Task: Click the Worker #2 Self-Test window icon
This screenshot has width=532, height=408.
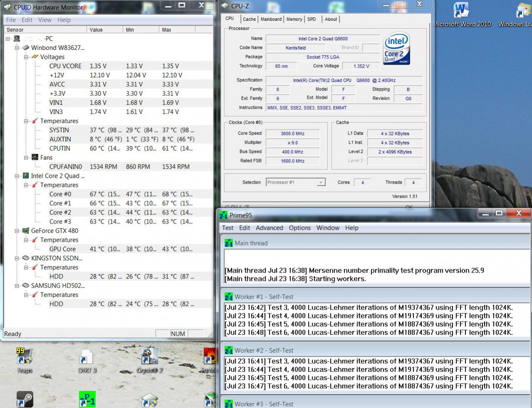Action: click(x=229, y=351)
